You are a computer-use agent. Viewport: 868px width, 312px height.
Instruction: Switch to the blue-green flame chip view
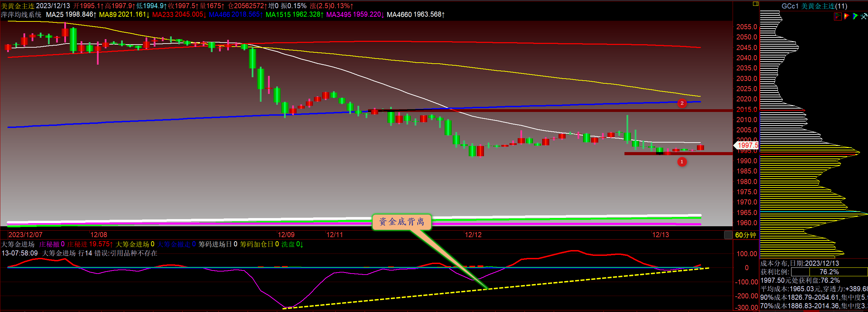tap(855, 16)
